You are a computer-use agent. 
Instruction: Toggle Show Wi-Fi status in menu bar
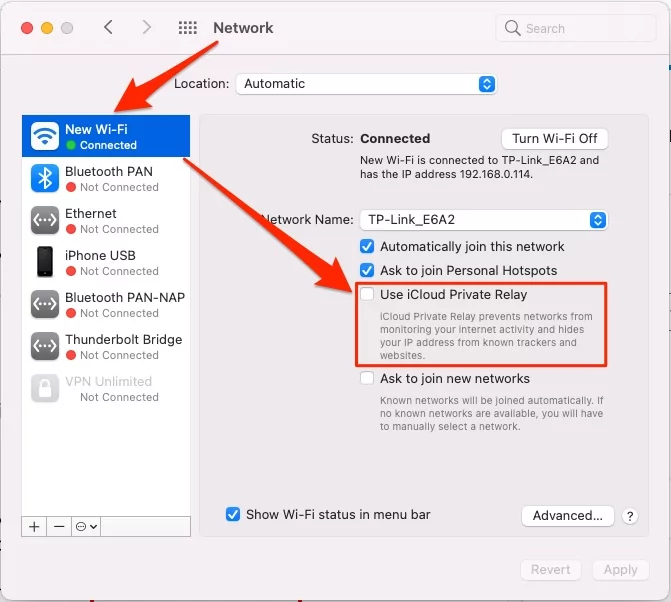coord(233,514)
